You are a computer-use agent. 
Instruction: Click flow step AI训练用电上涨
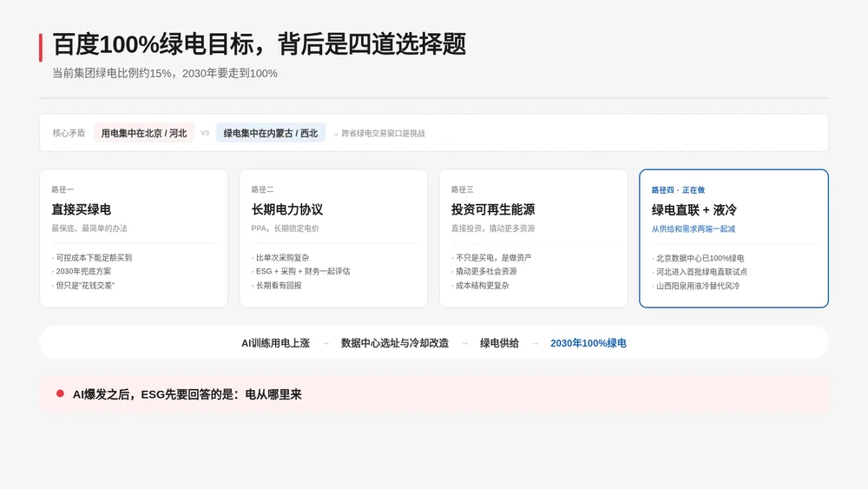(x=275, y=343)
